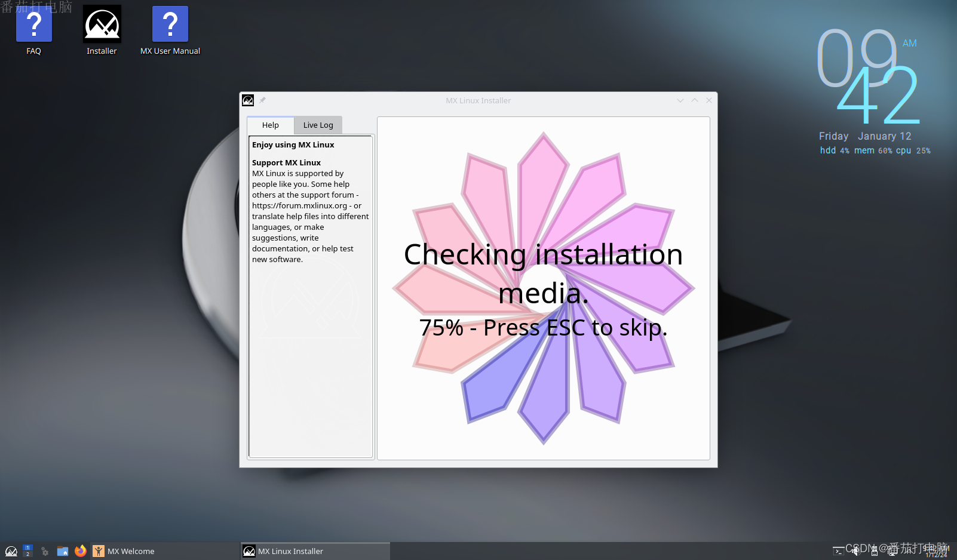957x560 pixels.
Task: Open the FAQ desktop icon
Action: pos(33,31)
